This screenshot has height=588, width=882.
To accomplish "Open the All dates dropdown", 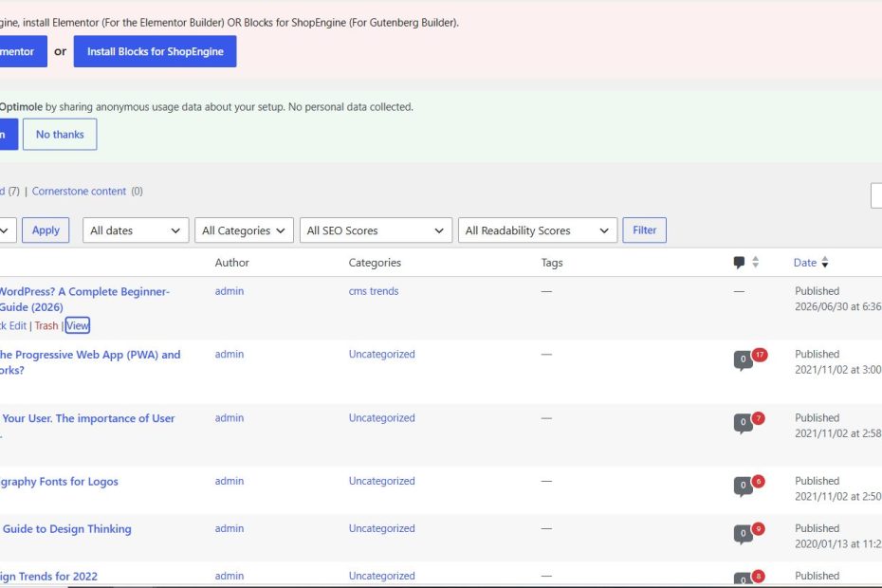I will click(x=135, y=230).
